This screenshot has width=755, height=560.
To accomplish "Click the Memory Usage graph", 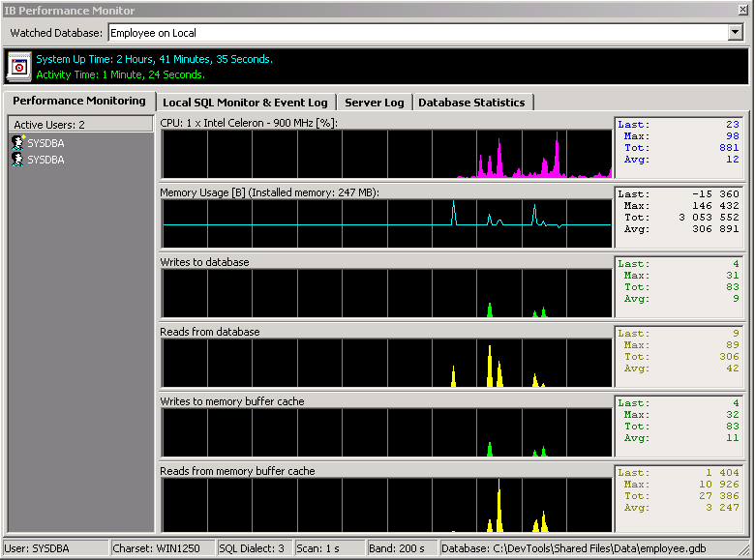I will click(386, 224).
